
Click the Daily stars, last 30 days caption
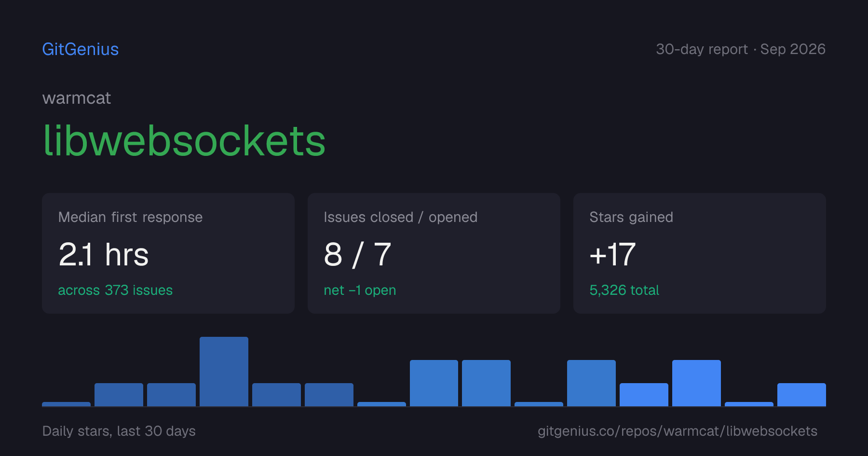click(x=119, y=431)
